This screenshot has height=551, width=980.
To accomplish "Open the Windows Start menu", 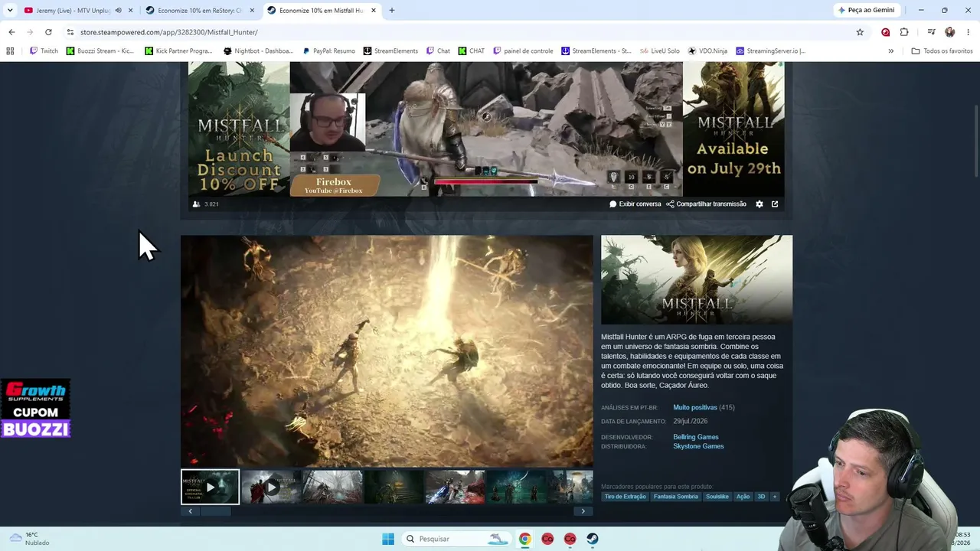I will click(388, 539).
